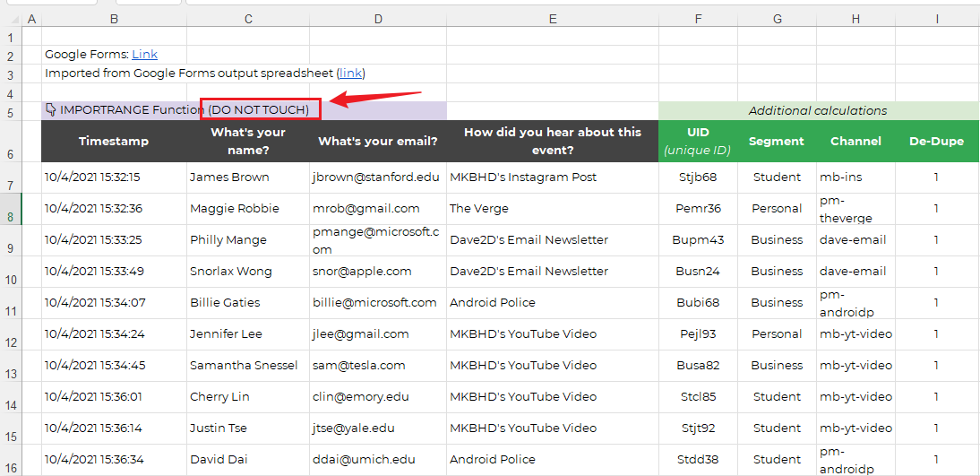The image size is (980, 476).
Task: Select row 7 header
Action: (11, 177)
